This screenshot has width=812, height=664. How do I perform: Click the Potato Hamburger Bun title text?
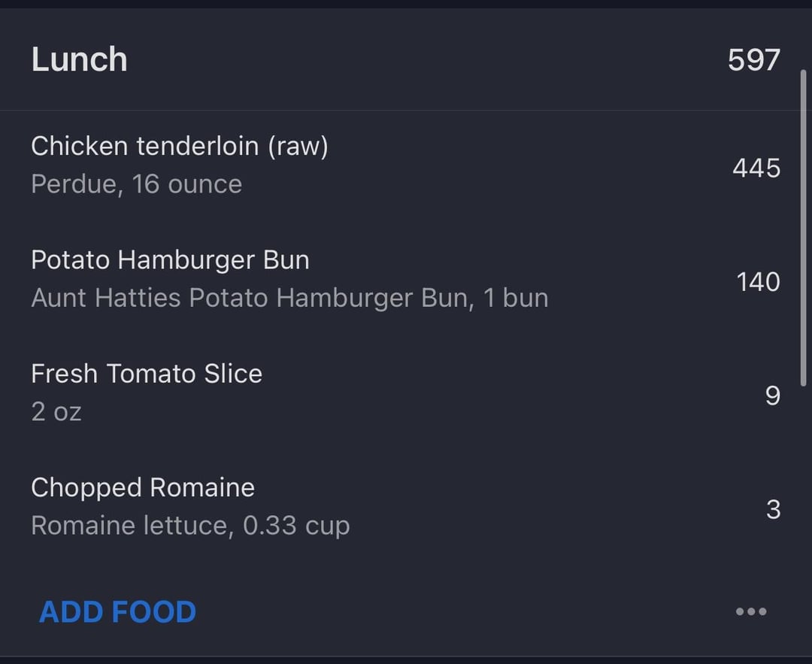[x=171, y=260]
